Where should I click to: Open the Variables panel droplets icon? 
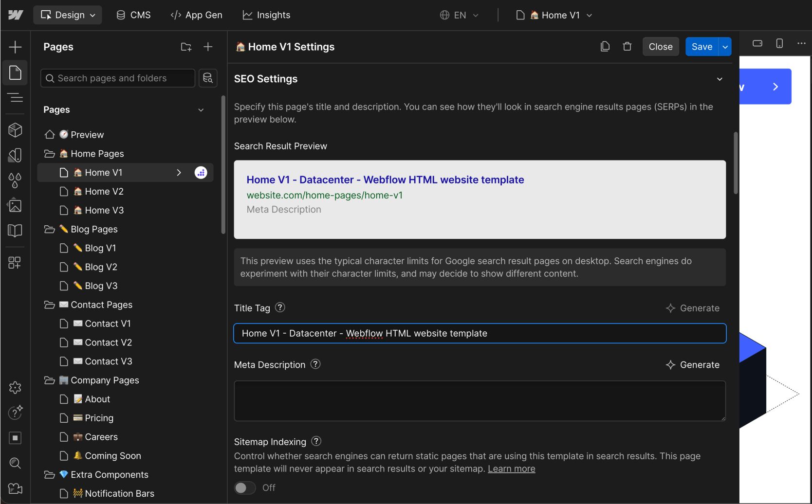pyautogui.click(x=15, y=180)
